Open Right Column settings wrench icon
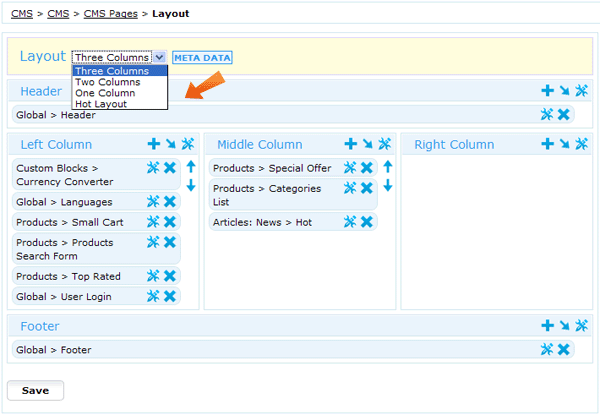The height and width of the screenshot is (415, 600). pos(581,144)
